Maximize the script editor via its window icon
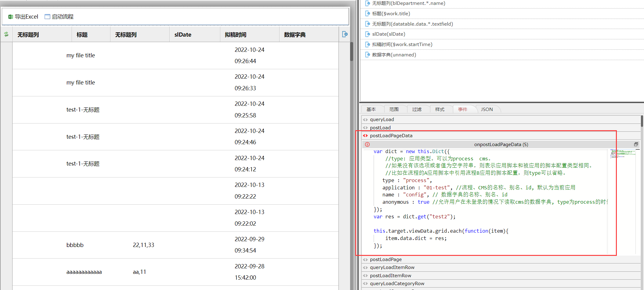 click(x=636, y=144)
